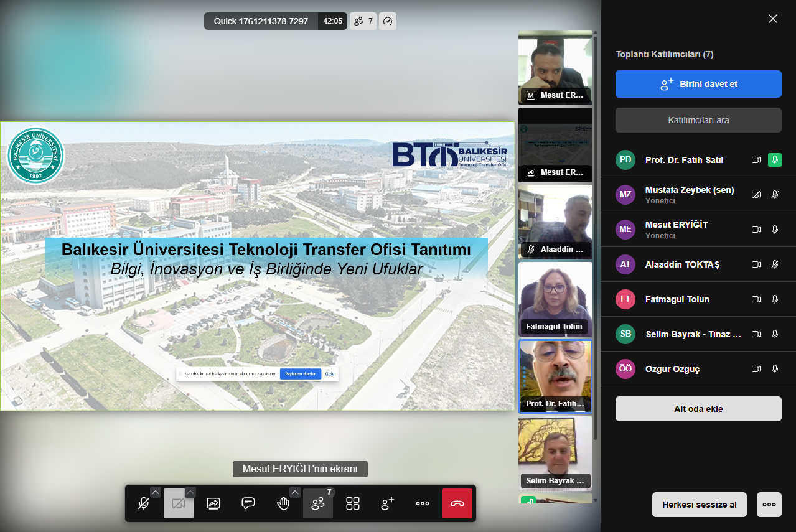Select the ME avatar of Mesut ERYİĞİT
Screen dimensions: 796x532
coord(625,230)
